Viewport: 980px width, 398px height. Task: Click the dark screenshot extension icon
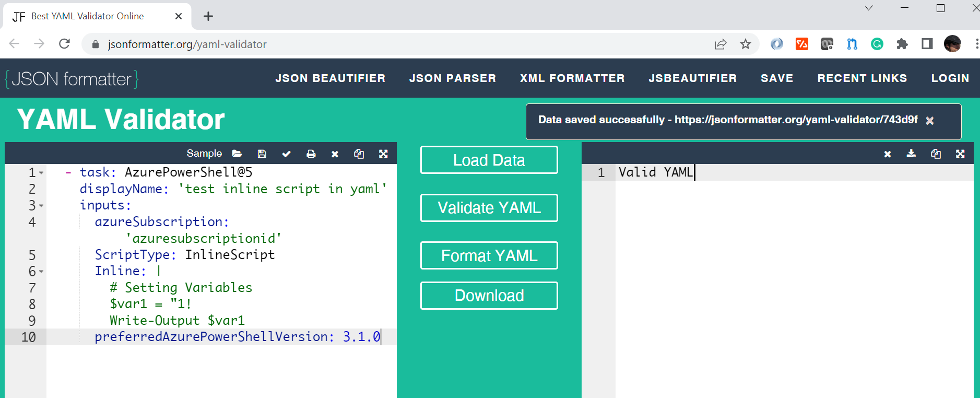coord(827,44)
